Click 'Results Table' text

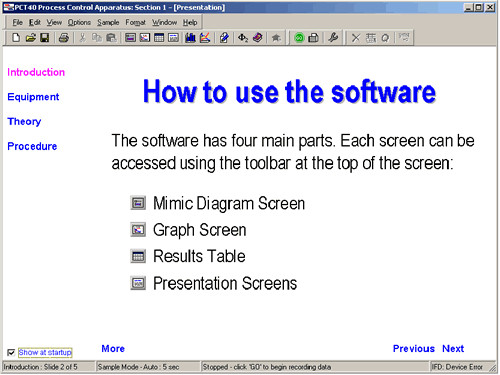(199, 256)
